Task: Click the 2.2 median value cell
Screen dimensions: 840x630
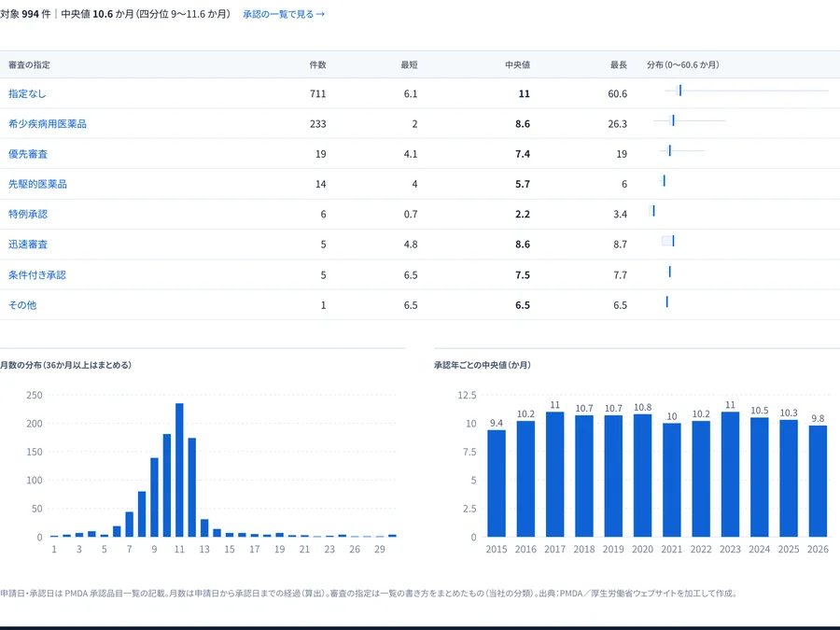Action: [x=523, y=214]
